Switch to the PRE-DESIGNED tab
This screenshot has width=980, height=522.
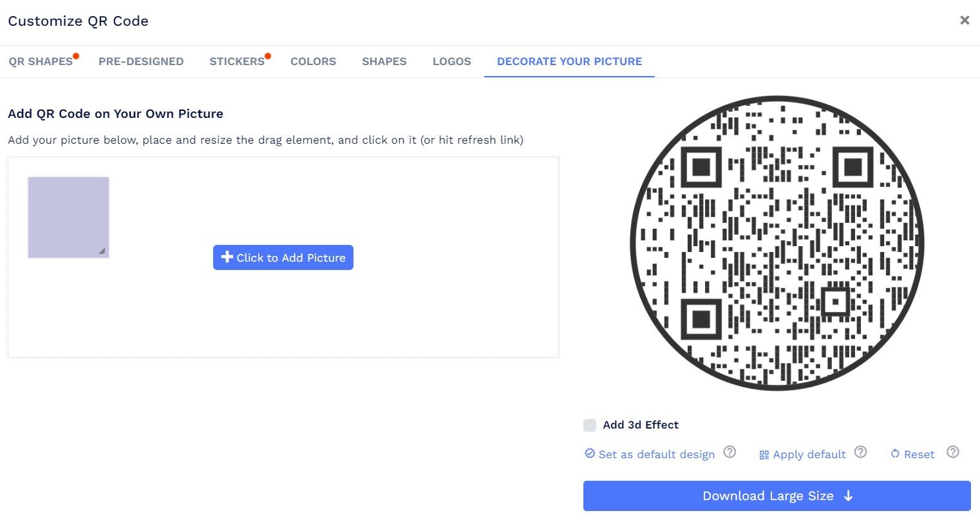pyautogui.click(x=141, y=61)
